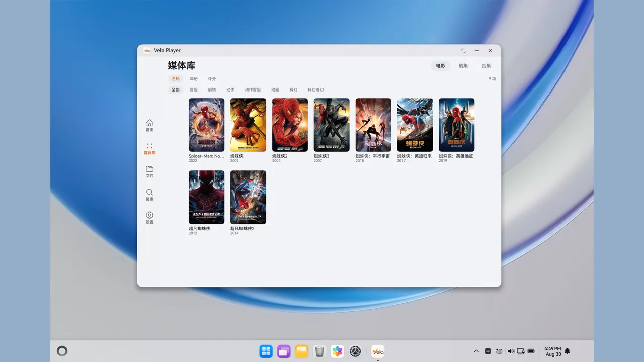The image size is (644, 362).
Task: Click the 媒体库 page heading
Action: coord(181,66)
